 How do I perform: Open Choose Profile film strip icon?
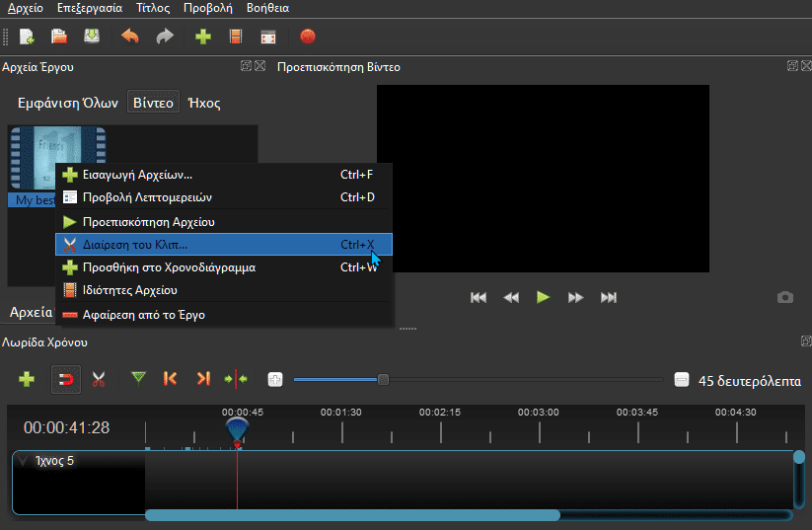[x=236, y=37]
